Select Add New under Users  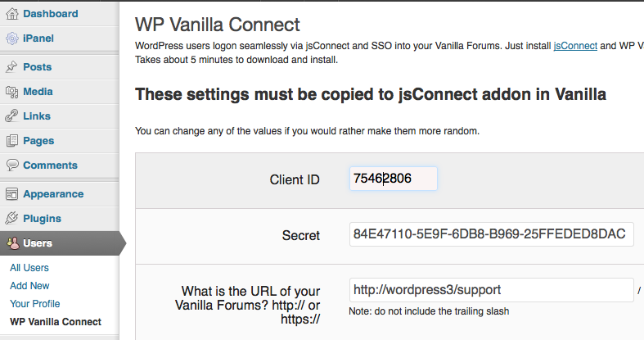(x=29, y=286)
